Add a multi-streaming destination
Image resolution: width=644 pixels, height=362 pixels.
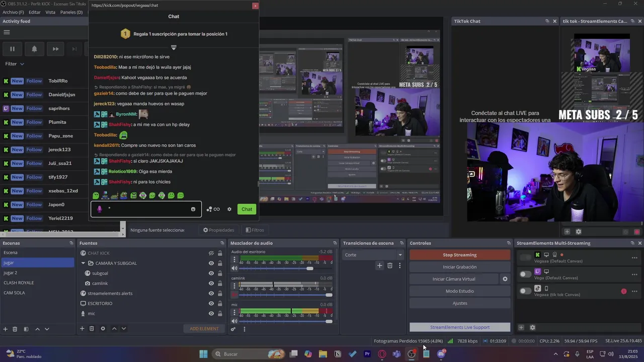tap(521, 327)
